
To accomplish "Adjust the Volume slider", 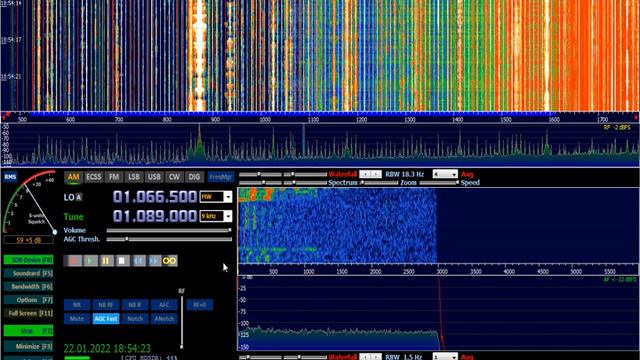I will click(169, 231).
